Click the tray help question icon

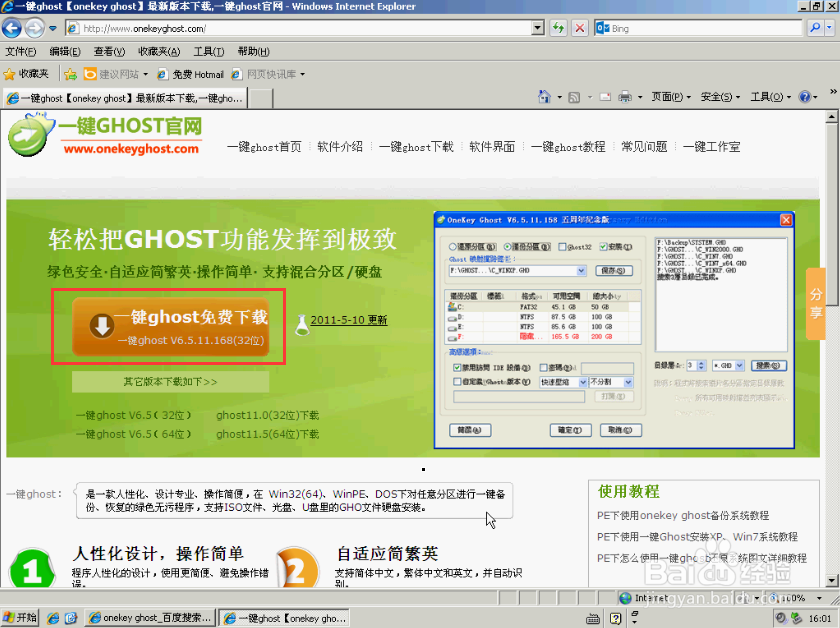616,618
